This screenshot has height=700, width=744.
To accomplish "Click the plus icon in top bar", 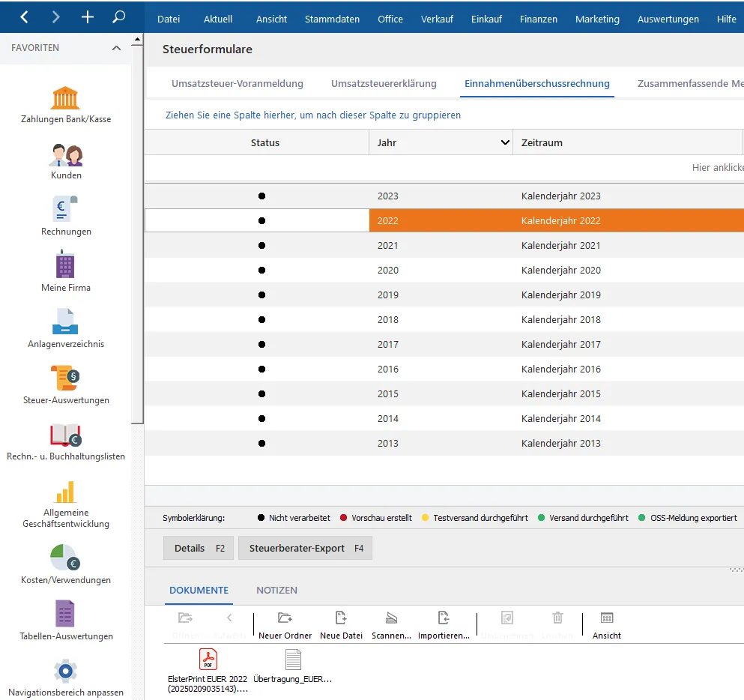I will pos(88,16).
